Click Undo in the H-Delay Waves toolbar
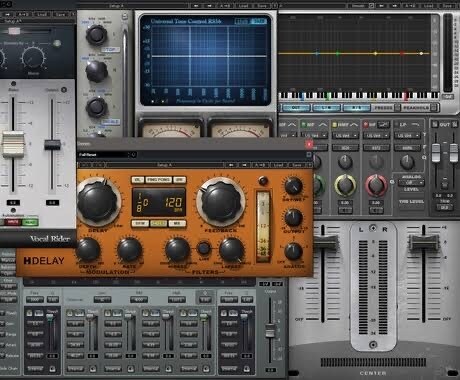Screen dimensions: 460x380 pyautogui.click(x=84, y=165)
